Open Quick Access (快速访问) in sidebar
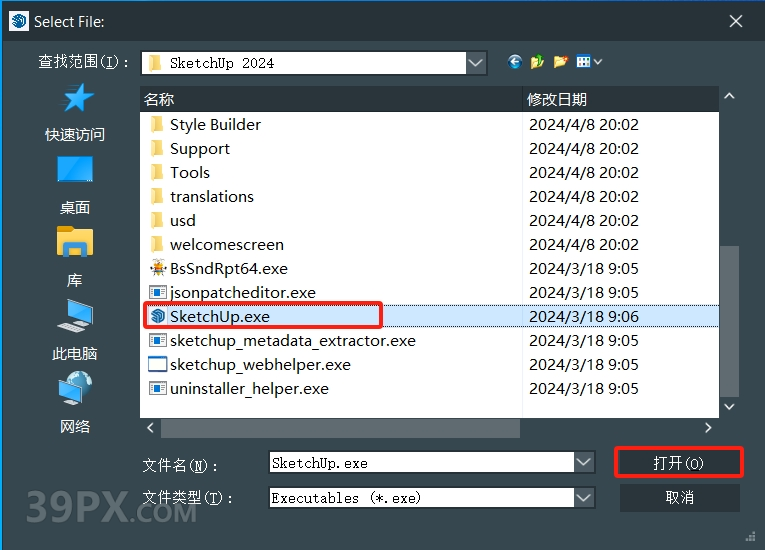This screenshot has height=550, width=765. [76, 112]
